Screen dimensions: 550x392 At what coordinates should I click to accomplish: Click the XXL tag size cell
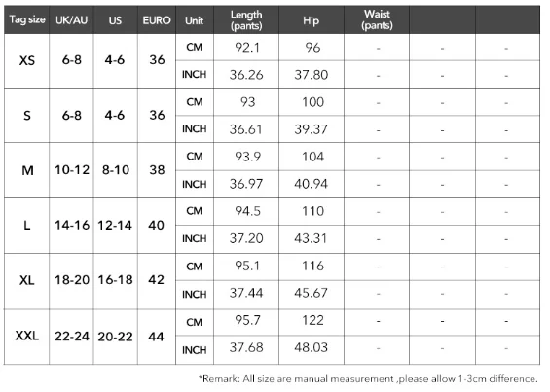26,337
